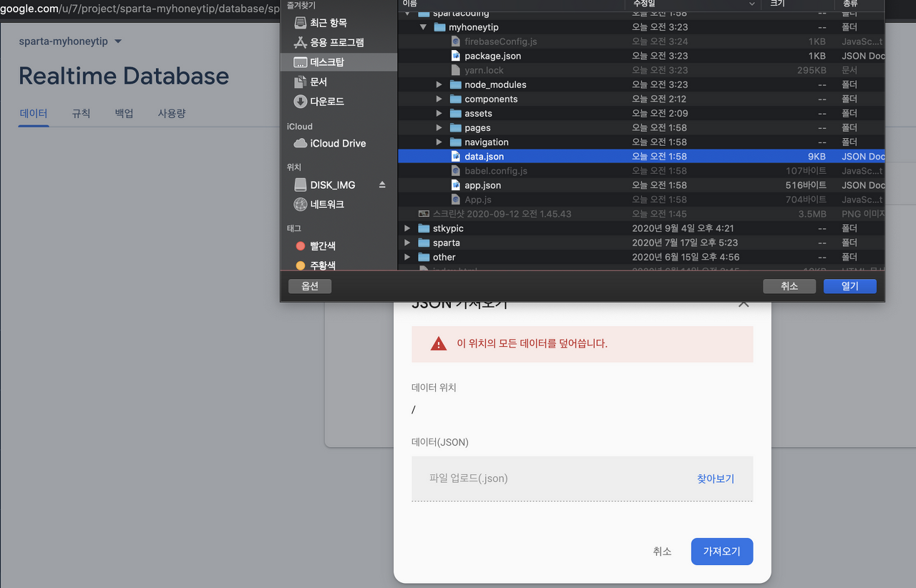The width and height of the screenshot is (916, 588).
Task: Switch to the 백업 tab
Action: pos(125,113)
